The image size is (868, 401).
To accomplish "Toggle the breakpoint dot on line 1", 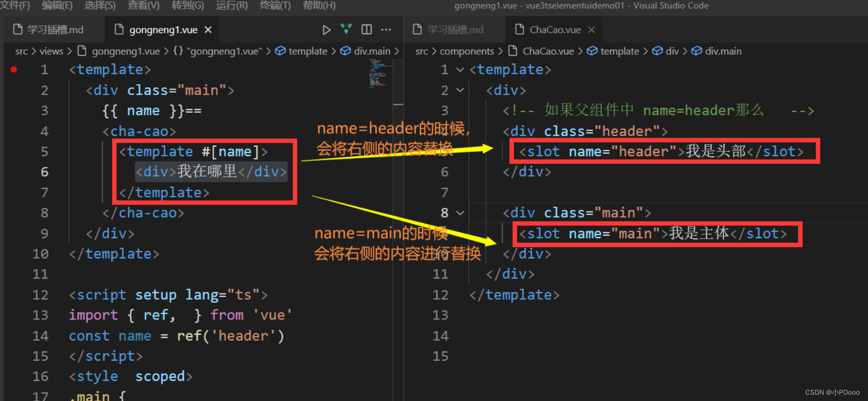I will click(x=14, y=69).
